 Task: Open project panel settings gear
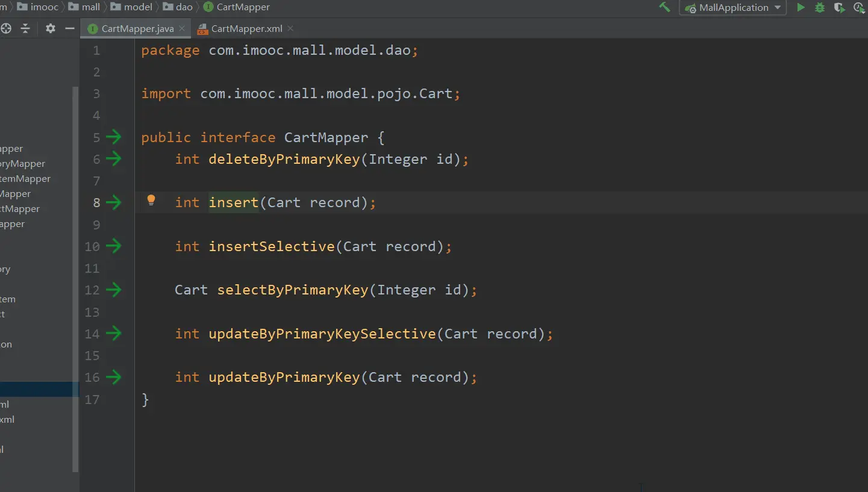click(x=51, y=28)
